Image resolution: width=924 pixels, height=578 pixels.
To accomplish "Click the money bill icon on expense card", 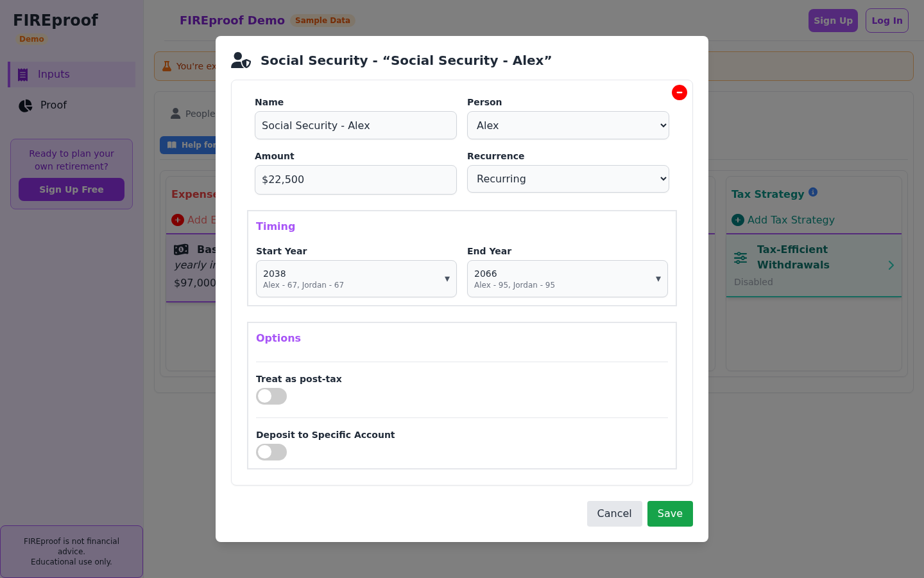I will pyautogui.click(x=182, y=249).
